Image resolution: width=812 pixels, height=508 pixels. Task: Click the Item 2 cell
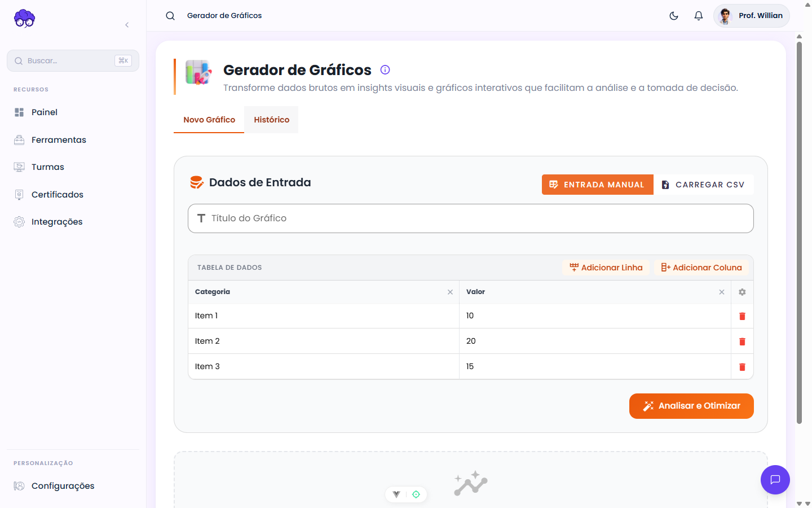point(324,341)
